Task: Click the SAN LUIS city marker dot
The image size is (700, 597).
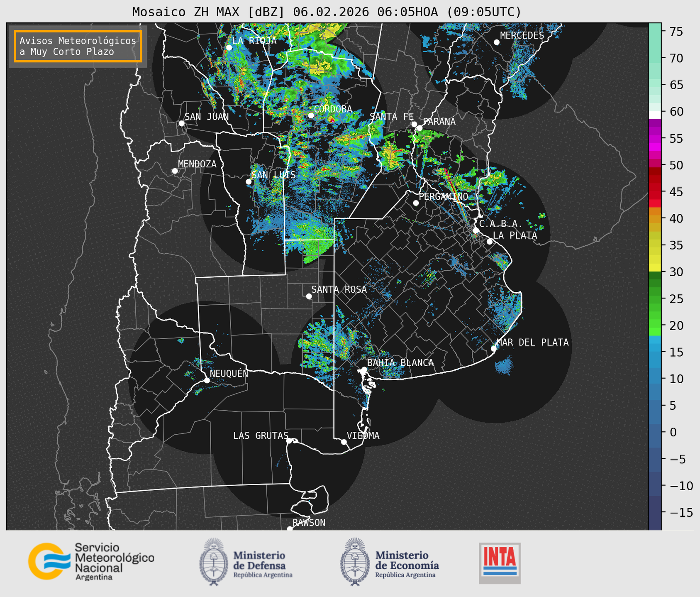Action: (249, 182)
